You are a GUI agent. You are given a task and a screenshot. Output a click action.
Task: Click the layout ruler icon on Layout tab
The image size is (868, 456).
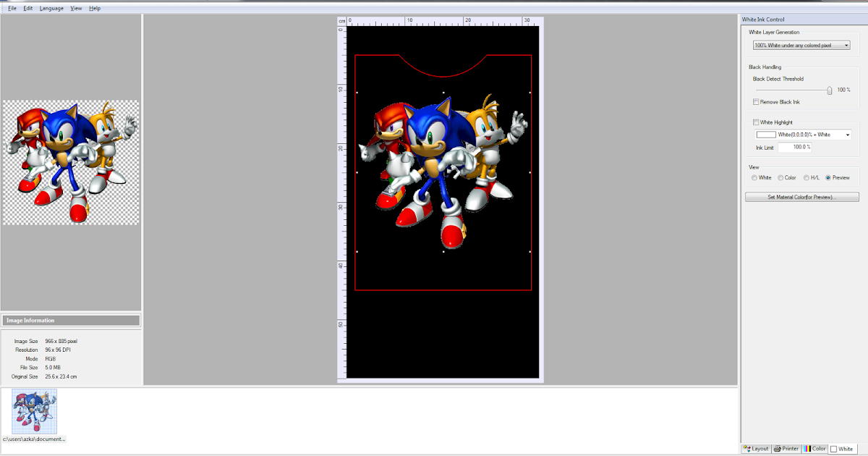click(747, 449)
